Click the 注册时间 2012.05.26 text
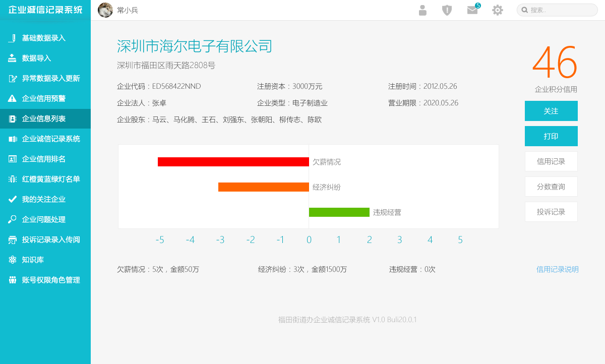The width and height of the screenshot is (605, 364). (422, 86)
